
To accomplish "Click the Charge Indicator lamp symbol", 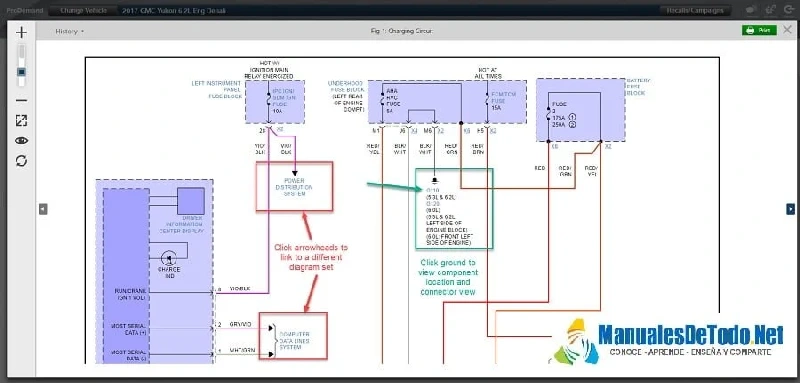I will click(170, 259).
